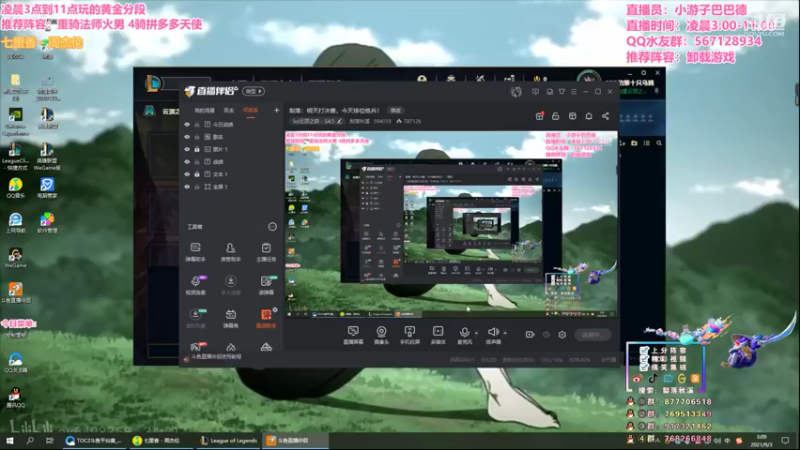Viewport: 800px width, 450px height.
Task: Open the hamburger menu in title bar
Action: (x=573, y=92)
